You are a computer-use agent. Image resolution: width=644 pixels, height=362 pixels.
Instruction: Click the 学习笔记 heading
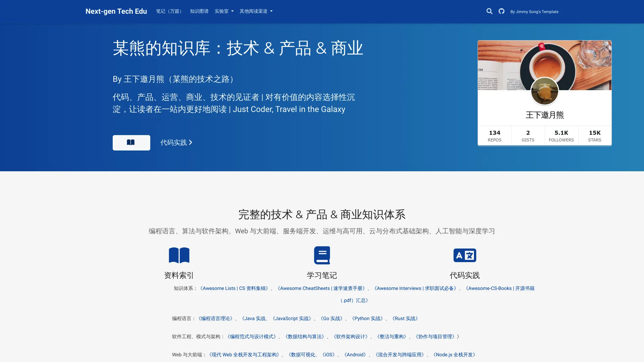click(322, 276)
